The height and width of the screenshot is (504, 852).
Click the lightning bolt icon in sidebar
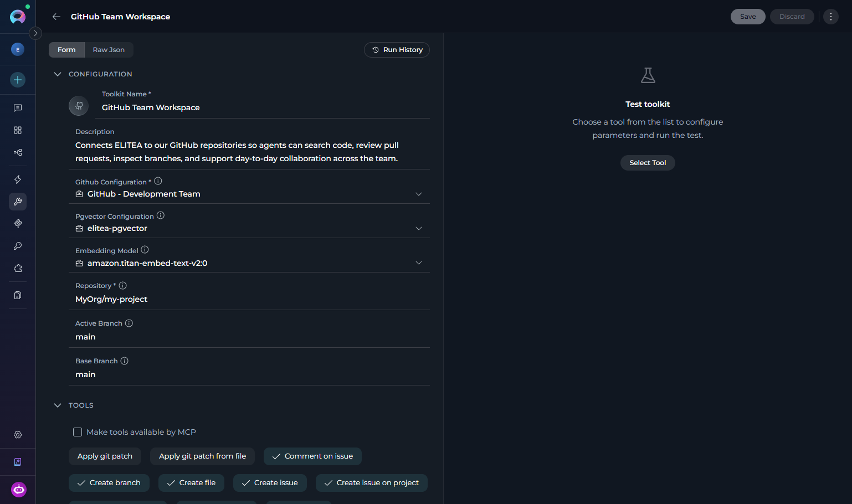[18, 179]
